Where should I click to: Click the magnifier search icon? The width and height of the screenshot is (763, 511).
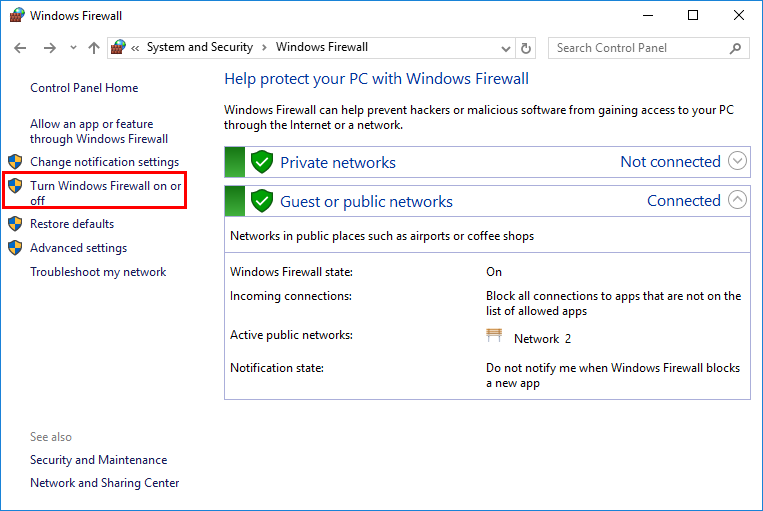pos(735,48)
